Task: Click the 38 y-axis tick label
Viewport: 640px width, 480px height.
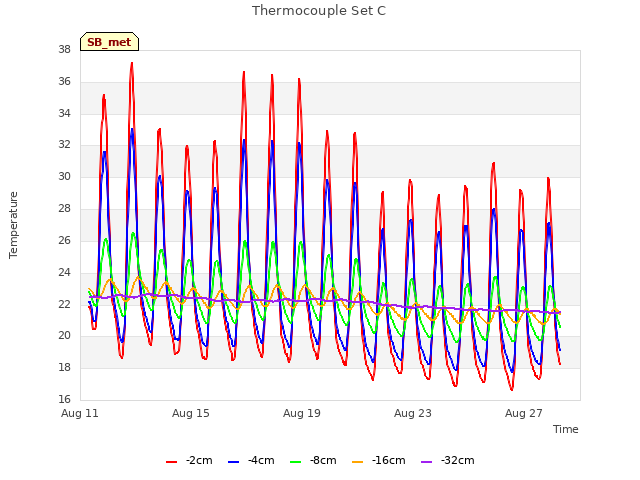Action: pyautogui.click(x=64, y=50)
